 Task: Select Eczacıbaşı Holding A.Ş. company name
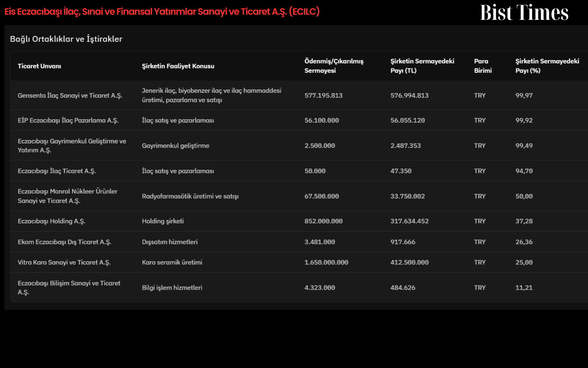(x=51, y=221)
